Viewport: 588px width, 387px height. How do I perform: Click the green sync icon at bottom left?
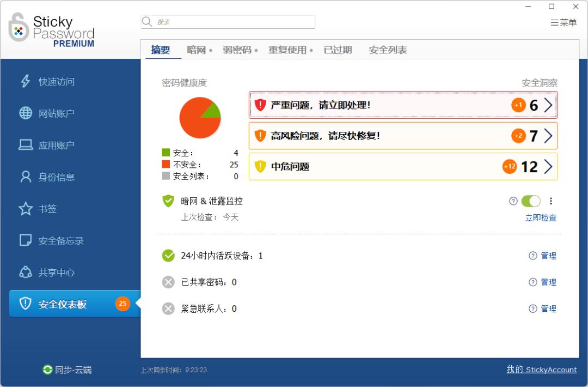[x=47, y=370]
